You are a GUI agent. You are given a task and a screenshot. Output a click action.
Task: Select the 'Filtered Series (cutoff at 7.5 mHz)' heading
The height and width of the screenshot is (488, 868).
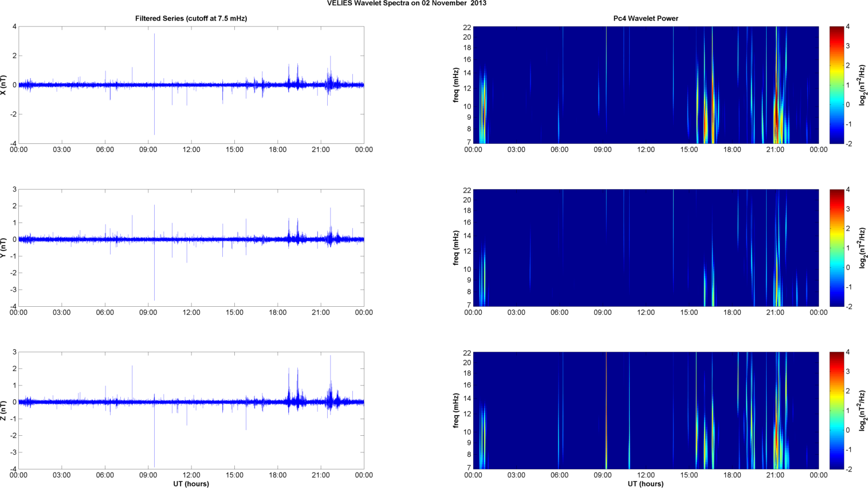[191, 18]
